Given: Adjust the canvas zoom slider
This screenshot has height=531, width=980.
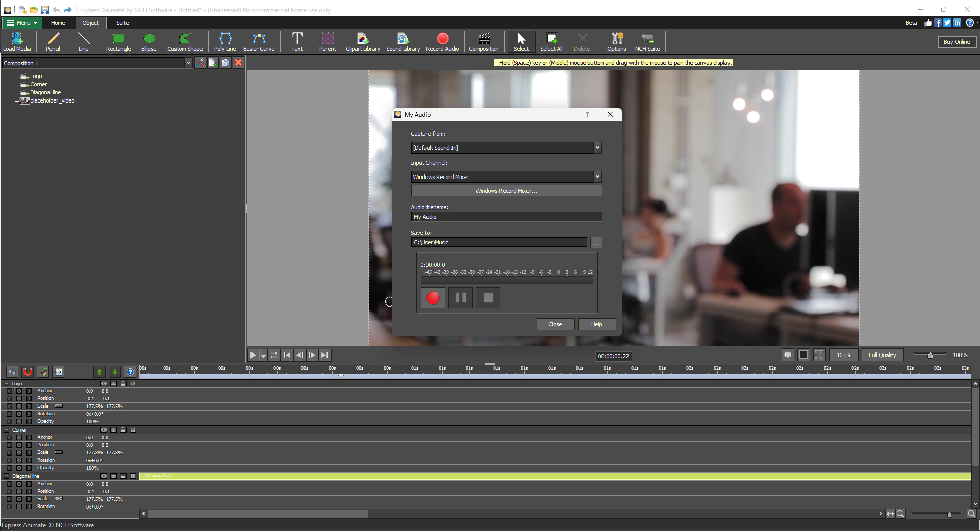Looking at the screenshot, I should [929, 355].
